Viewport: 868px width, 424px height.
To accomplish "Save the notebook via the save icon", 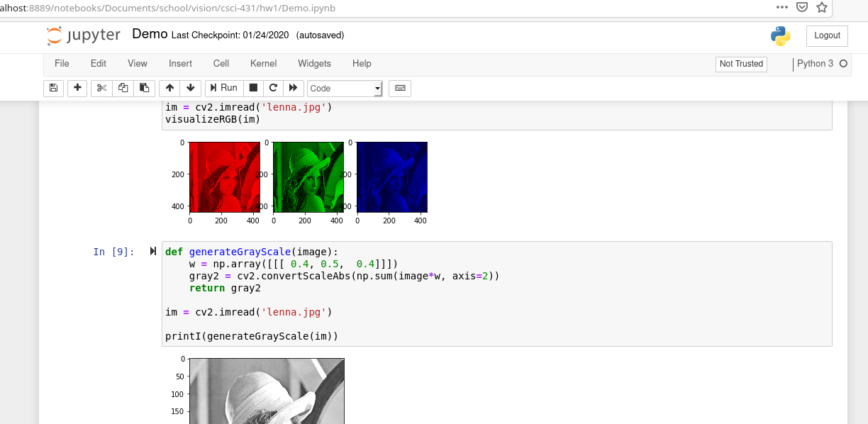I will 53,88.
